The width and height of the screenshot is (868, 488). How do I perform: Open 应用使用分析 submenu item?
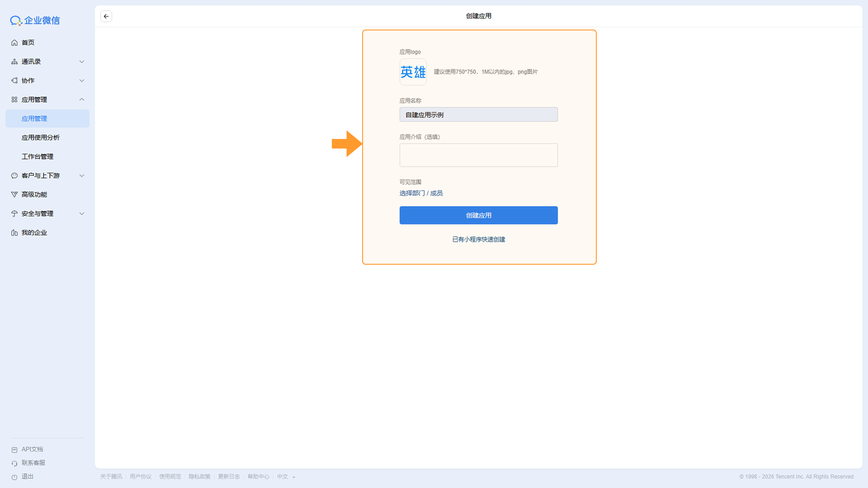[x=47, y=137]
